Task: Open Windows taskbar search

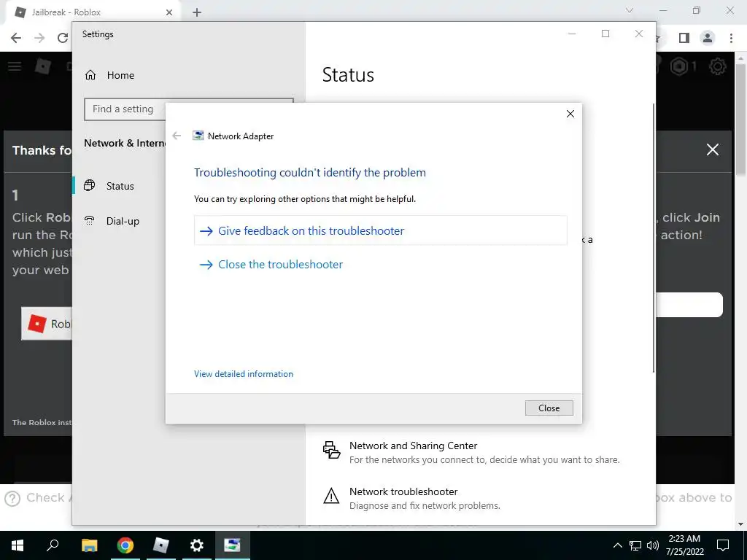Action: pyautogui.click(x=53, y=545)
